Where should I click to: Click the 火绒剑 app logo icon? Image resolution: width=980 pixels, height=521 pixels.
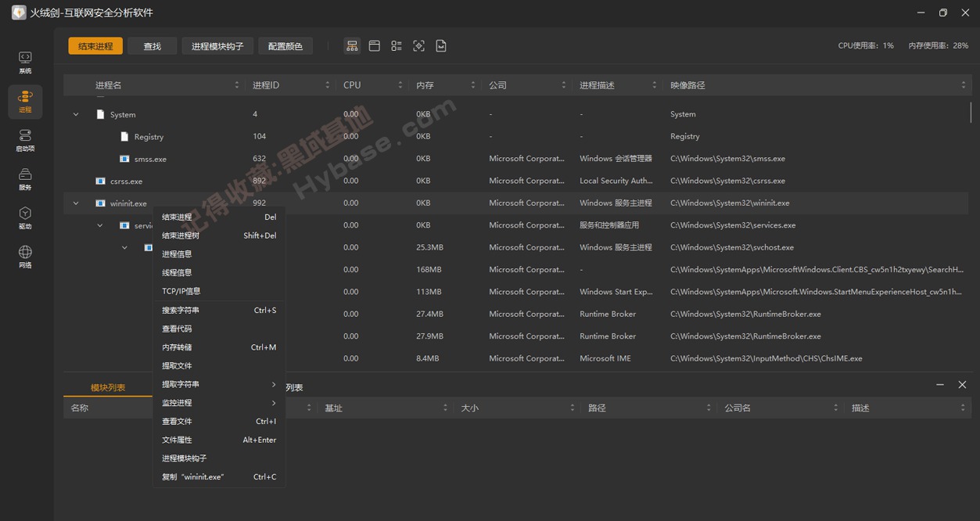tap(19, 13)
